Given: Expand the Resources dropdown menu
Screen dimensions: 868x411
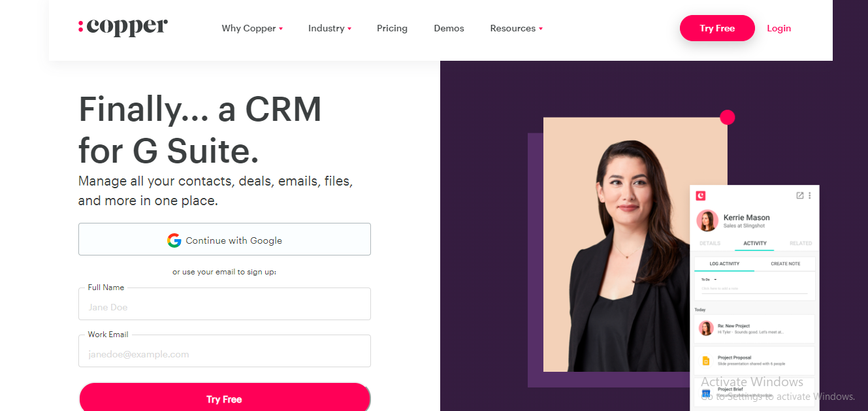Looking at the screenshot, I should (x=516, y=28).
